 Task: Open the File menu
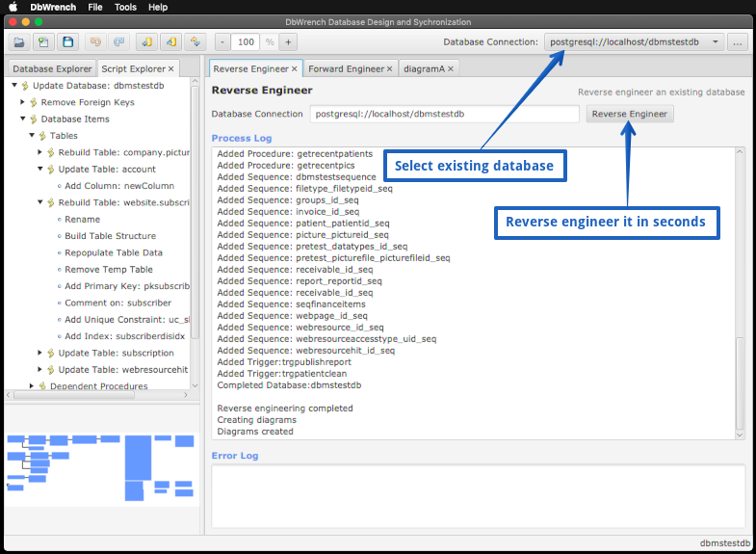pyautogui.click(x=95, y=8)
